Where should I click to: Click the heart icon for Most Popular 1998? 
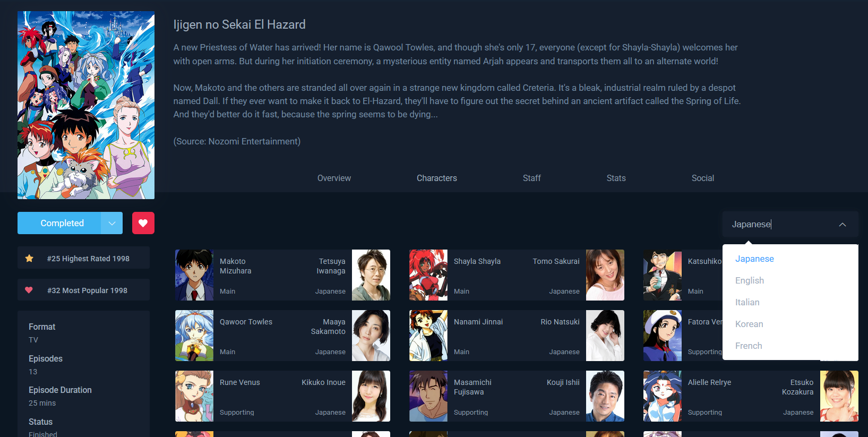tap(29, 290)
